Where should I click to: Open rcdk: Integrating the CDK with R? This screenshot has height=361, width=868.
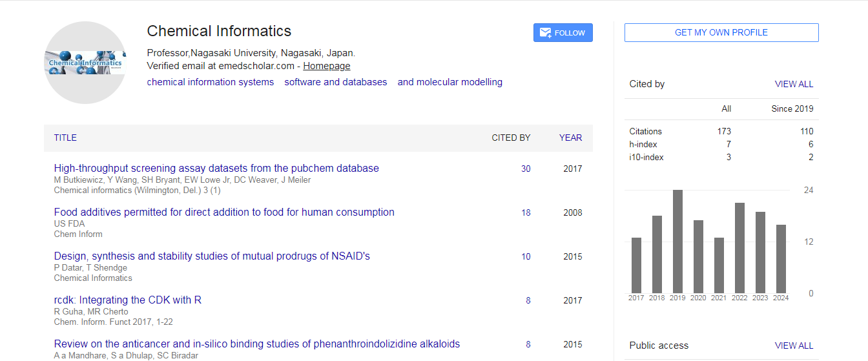click(x=128, y=300)
